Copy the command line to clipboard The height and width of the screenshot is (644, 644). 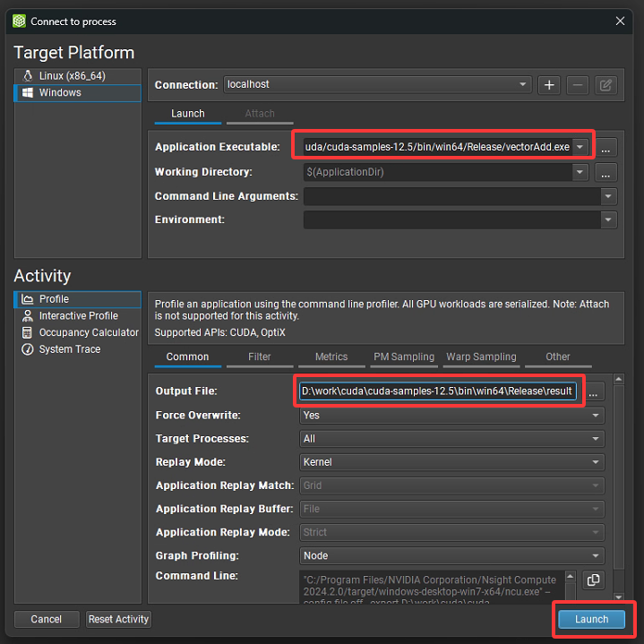coord(592,580)
